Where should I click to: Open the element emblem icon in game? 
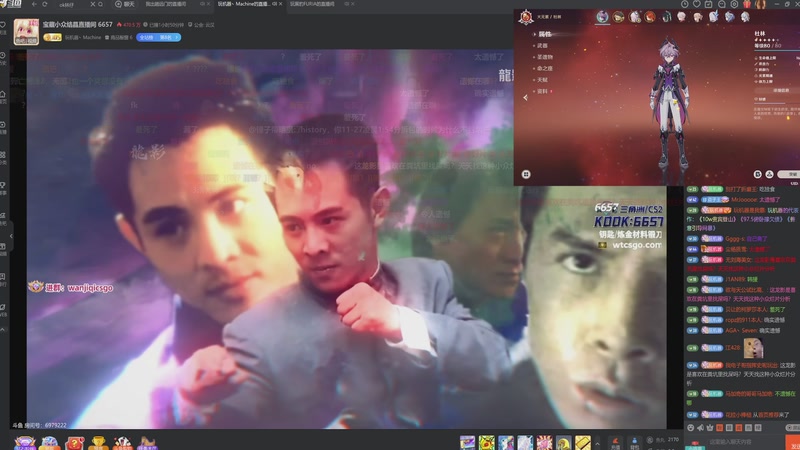(x=526, y=17)
